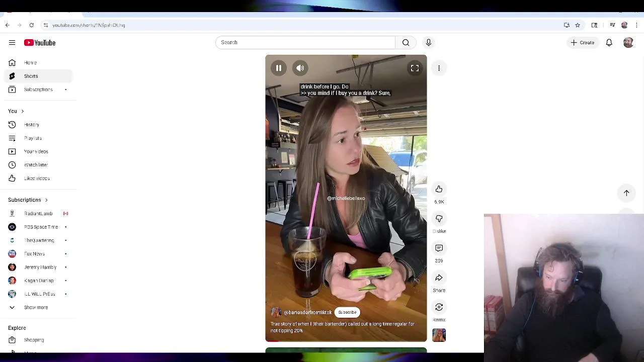Screen dimensions: 644x362
Task: Reload the page in the browser
Action: (x=31, y=25)
